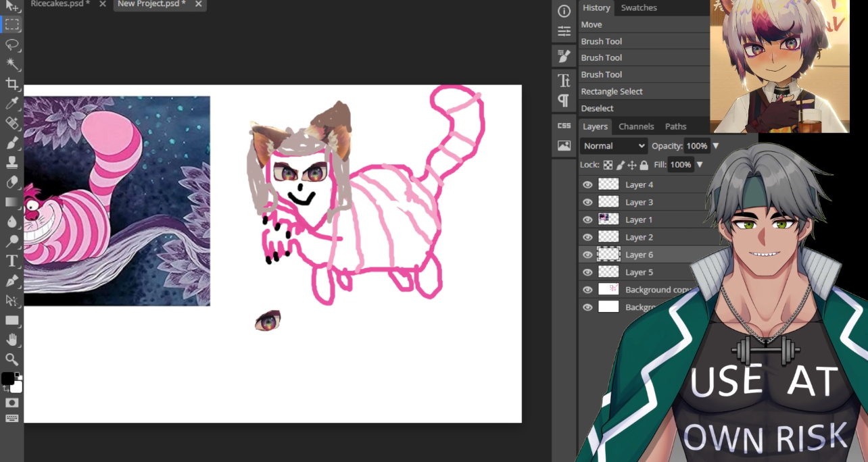Viewport: 868px width, 462px height.
Task: Select the Type tool
Action: pyautogui.click(x=11, y=261)
